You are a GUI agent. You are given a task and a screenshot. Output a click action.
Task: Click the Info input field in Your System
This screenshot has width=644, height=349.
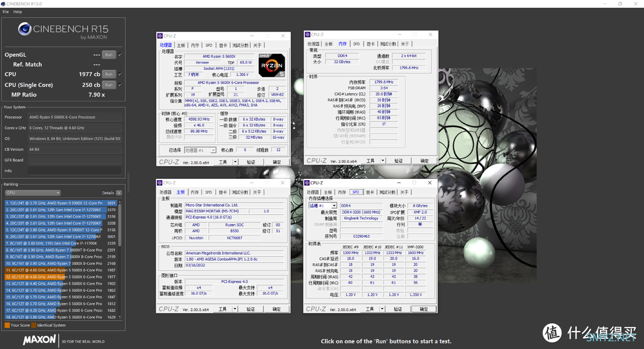point(75,171)
